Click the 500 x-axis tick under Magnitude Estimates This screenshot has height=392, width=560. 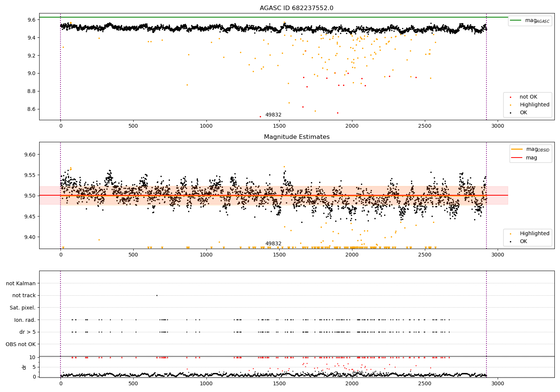tap(133, 255)
